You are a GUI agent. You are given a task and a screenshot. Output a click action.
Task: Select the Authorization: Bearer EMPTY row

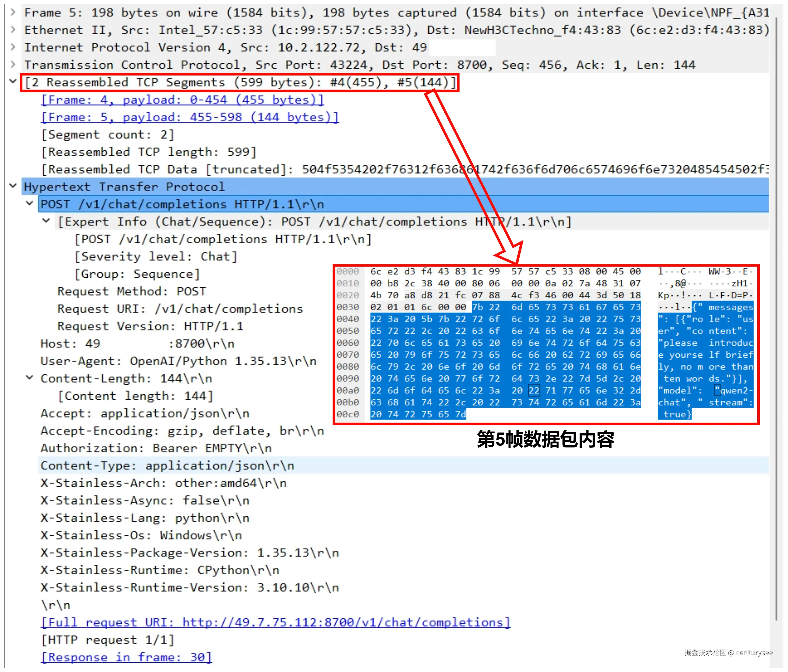[156, 448]
